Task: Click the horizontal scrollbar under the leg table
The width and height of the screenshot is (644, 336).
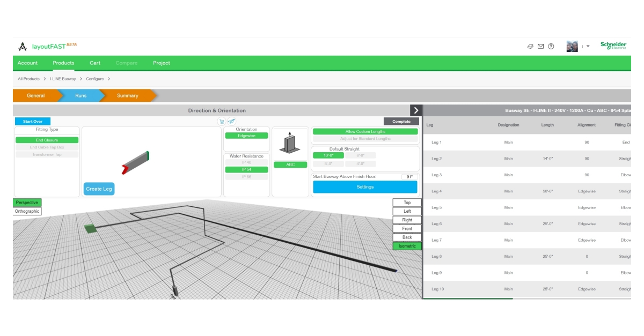Action: 467,298
